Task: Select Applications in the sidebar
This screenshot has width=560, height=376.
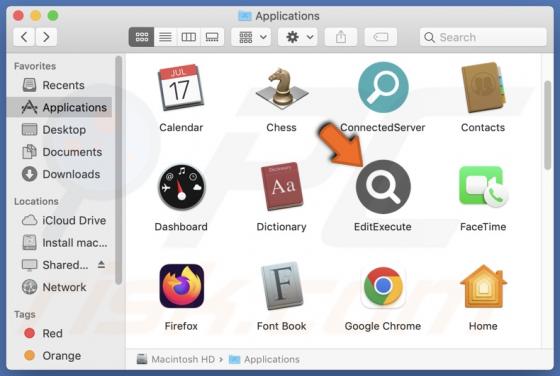Action: [59, 107]
